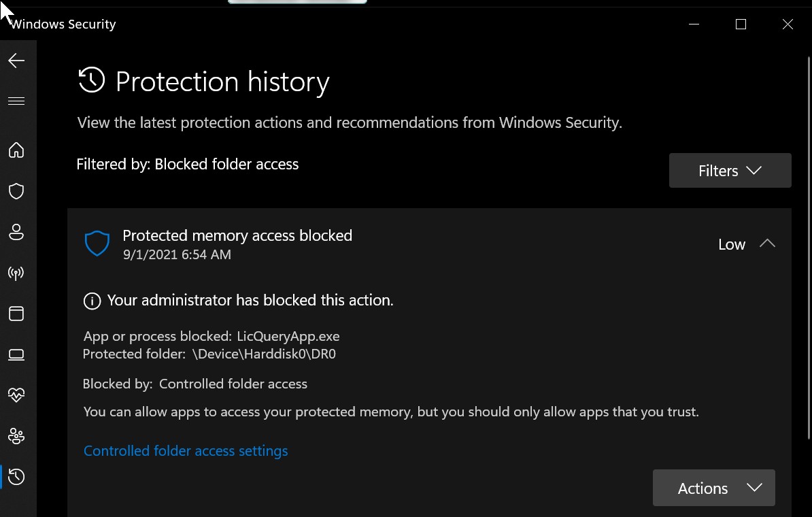This screenshot has width=812, height=517.
Task: Click the vertical scrollbar on the right
Action: 809,249
